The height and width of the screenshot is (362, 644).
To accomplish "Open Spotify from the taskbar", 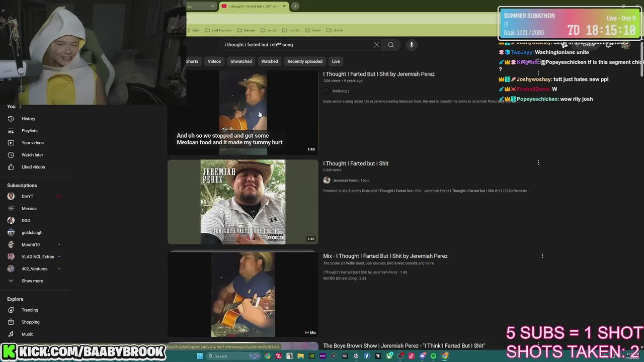I will coord(433,356).
